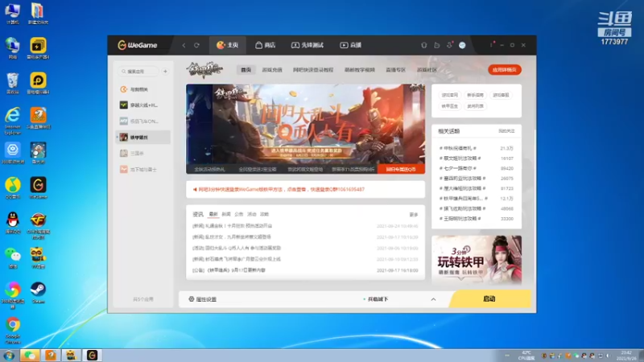Open the QQ penguin desktop icon
644x362 pixels.
13,223
